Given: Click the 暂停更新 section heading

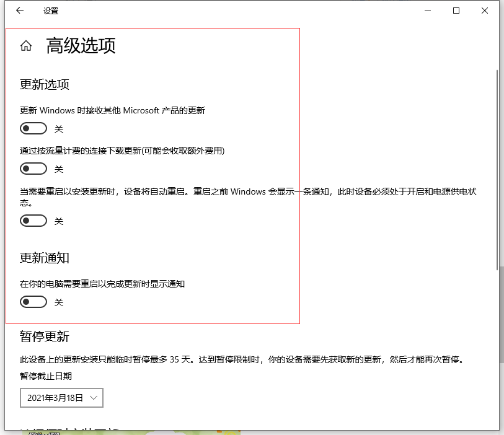Looking at the screenshot, I should click(x=45, y=336).
